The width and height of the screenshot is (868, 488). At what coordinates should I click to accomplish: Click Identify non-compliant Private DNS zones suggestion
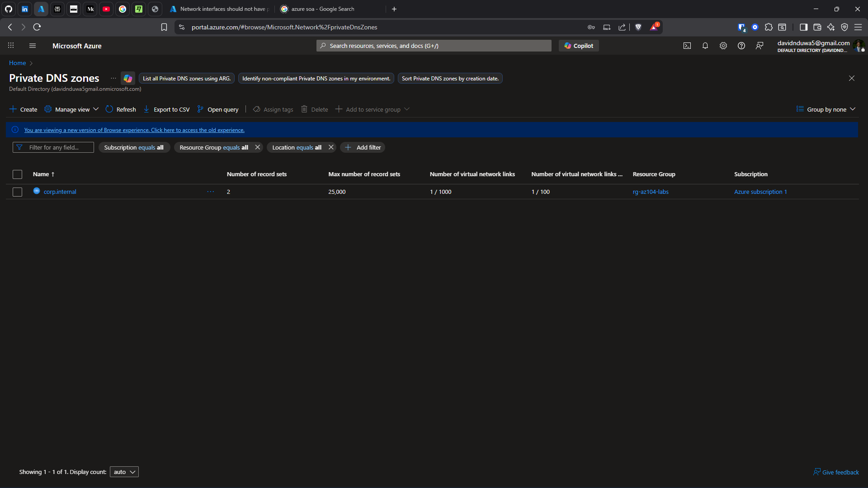(316, 79)
